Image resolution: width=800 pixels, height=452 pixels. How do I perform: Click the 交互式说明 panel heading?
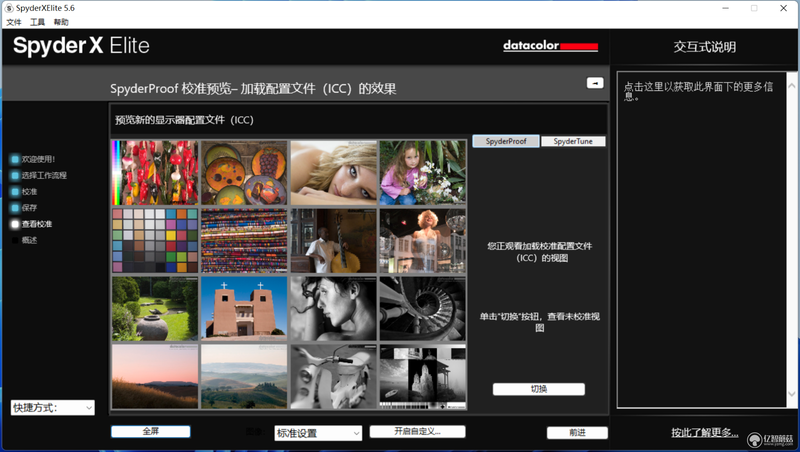point(705,47)
